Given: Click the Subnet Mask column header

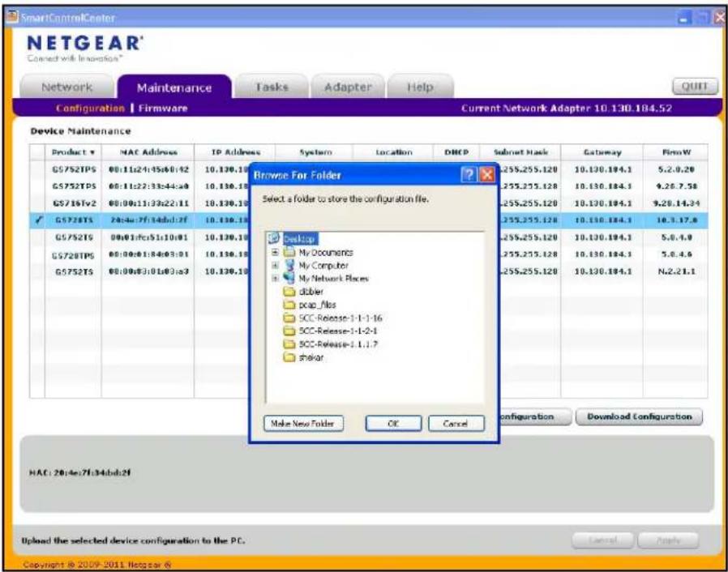Looking at the screenshot, I should click(520, 152).
